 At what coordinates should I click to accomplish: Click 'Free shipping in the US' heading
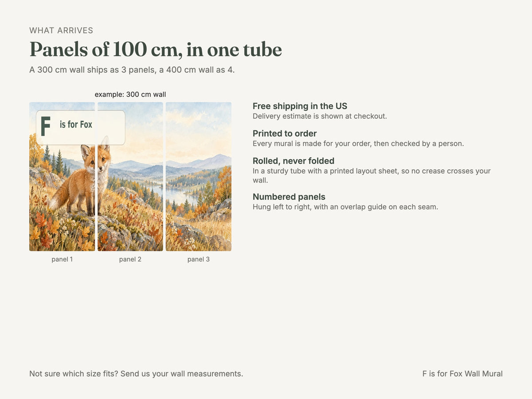point(300,106)
